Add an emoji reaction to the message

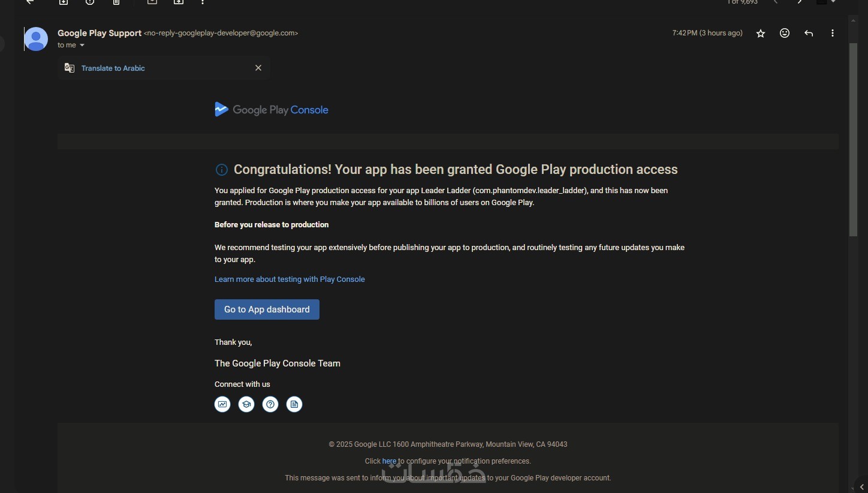pyautogui.click(x=785, y=34)
